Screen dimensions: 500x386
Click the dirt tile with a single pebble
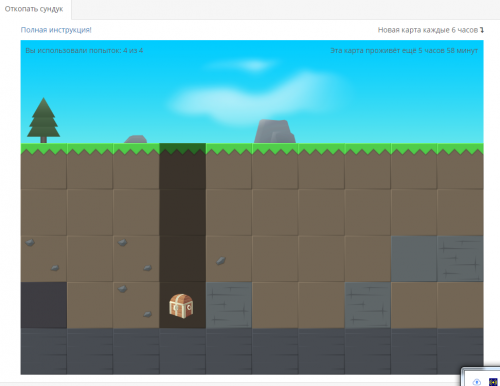229,259
